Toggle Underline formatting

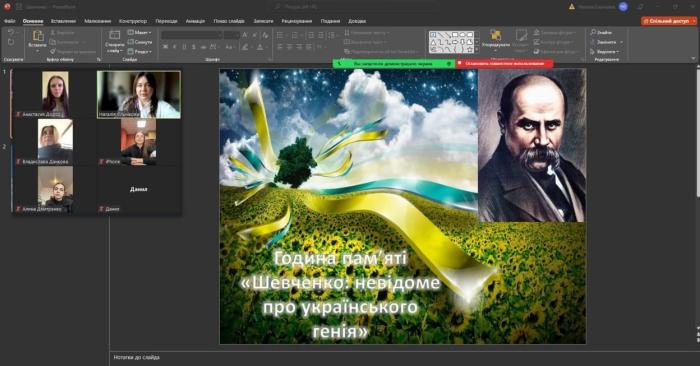click(x=184, y=47)
